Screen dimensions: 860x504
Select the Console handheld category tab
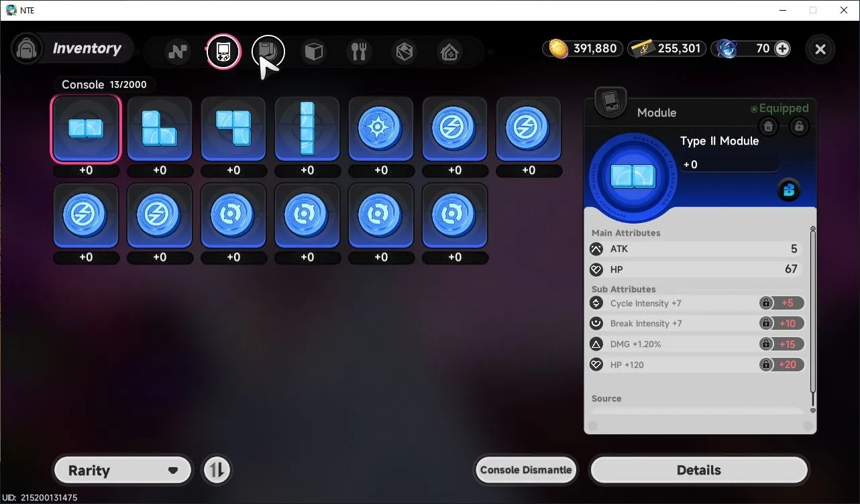(223, 52)
